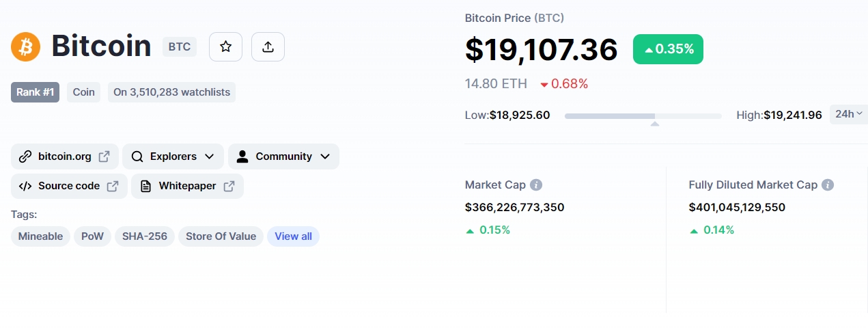Image resolution: width=868 pixels, height=328 pixels.
Task: Click the orange Bitcoin logo
Action: pos(26,46)
